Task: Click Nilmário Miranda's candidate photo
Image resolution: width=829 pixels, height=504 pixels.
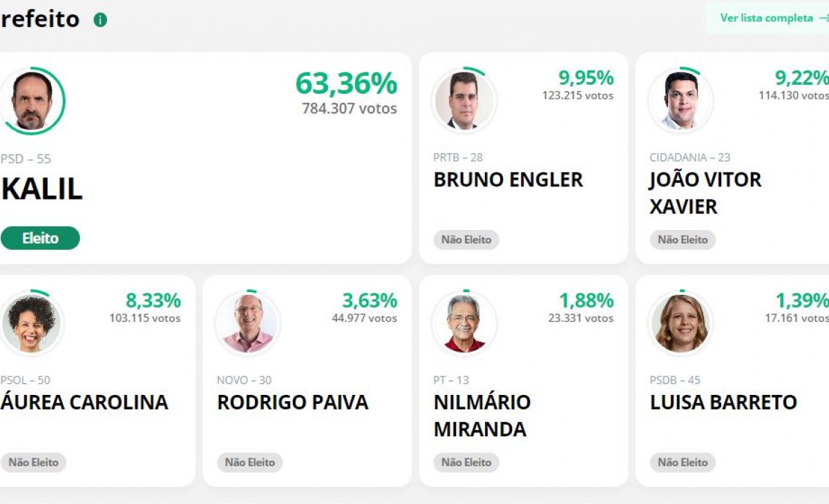Action: tap(464, 324)
